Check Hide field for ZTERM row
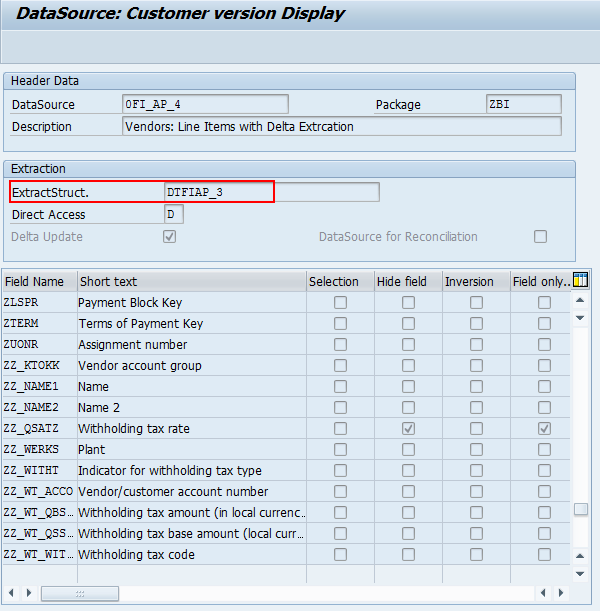This screenshot has height=611, width=600. (408, 323)
